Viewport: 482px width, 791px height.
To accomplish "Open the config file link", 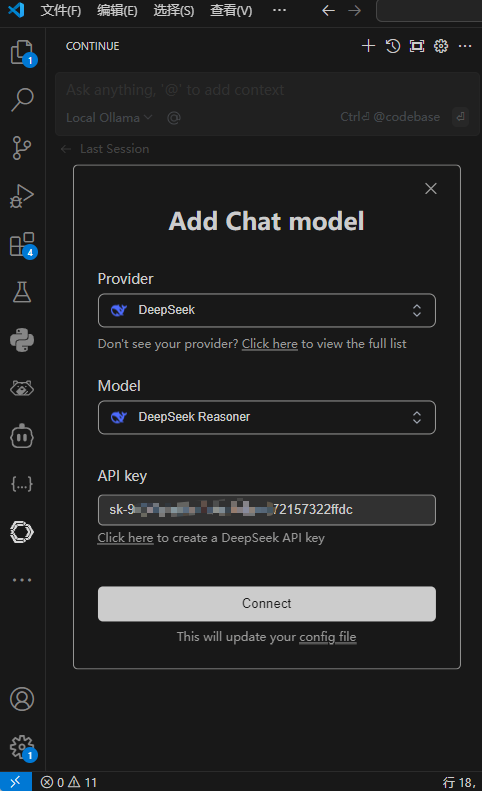I will [x=328, y=637].
